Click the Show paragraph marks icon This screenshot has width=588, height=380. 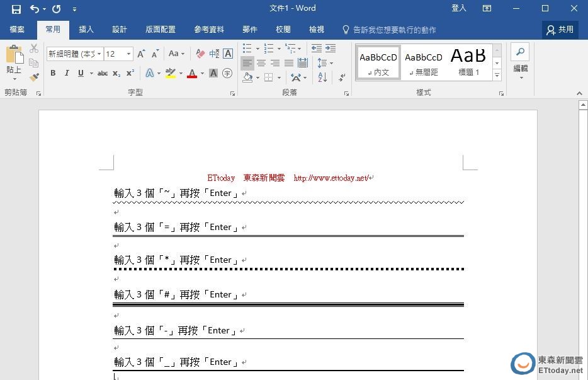pos(342,78)
